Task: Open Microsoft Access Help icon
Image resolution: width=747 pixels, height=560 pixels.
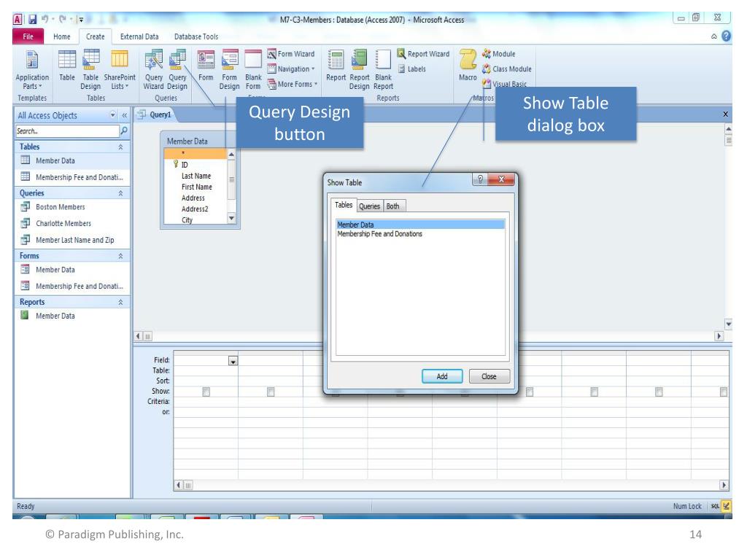Action: [726, 36]
